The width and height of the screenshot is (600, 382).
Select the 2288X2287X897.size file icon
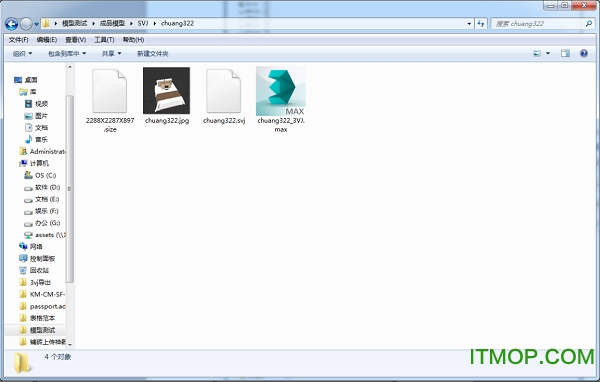109,91
